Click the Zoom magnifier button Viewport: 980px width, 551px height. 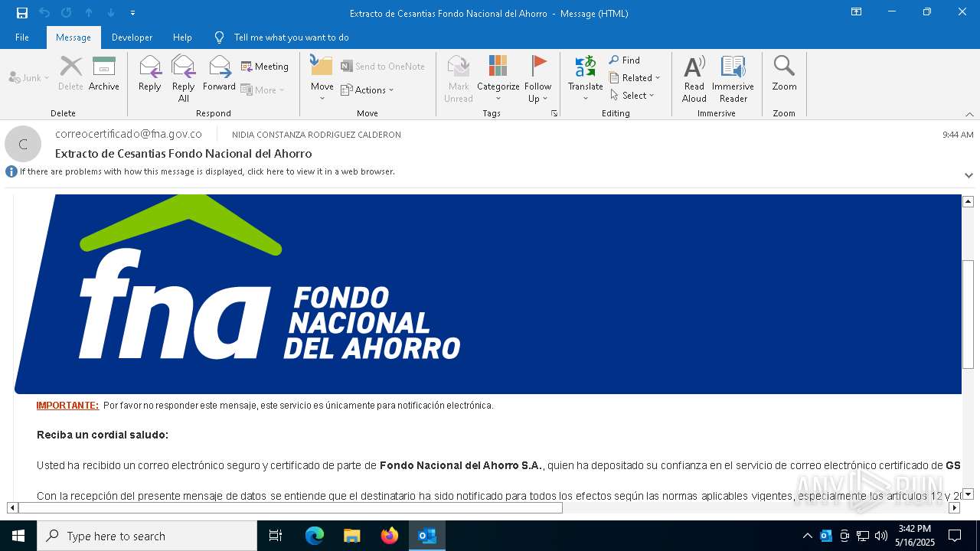click(x=784, y=73)
